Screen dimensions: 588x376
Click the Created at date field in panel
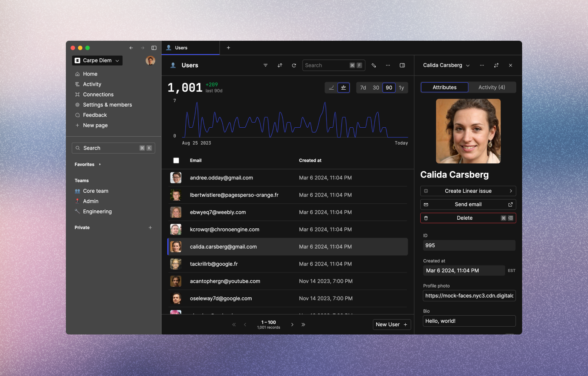click(464, 271)
